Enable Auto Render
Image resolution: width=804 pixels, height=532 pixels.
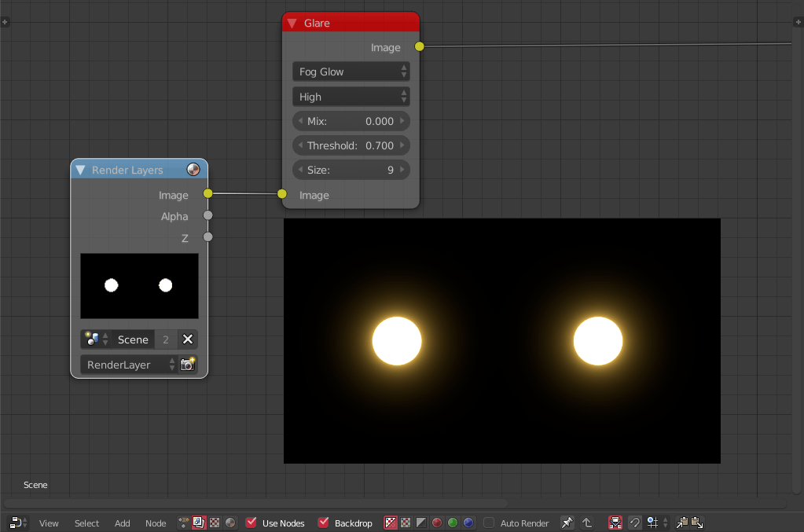pos(489,523)
